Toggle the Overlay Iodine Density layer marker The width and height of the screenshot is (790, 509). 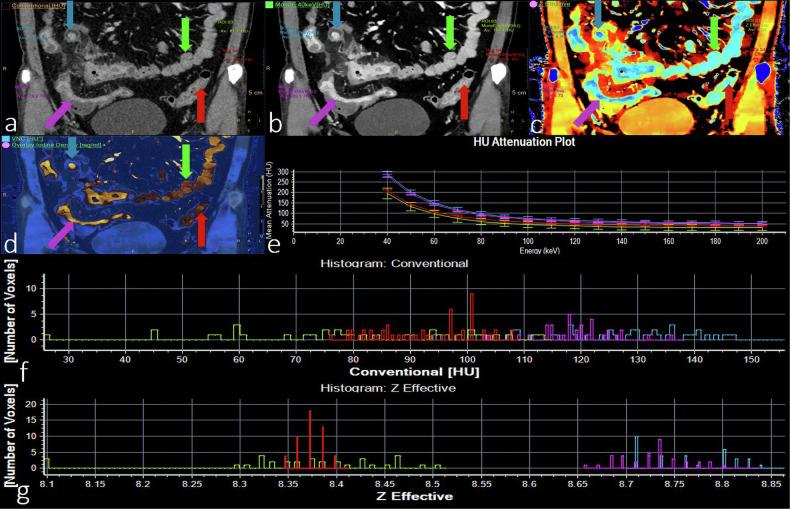5,147
